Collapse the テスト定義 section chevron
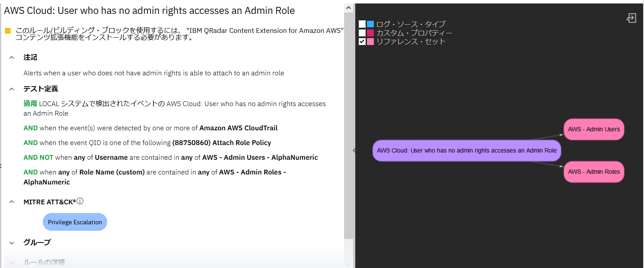This screenshot has width=644, height=268. [12, 89]
